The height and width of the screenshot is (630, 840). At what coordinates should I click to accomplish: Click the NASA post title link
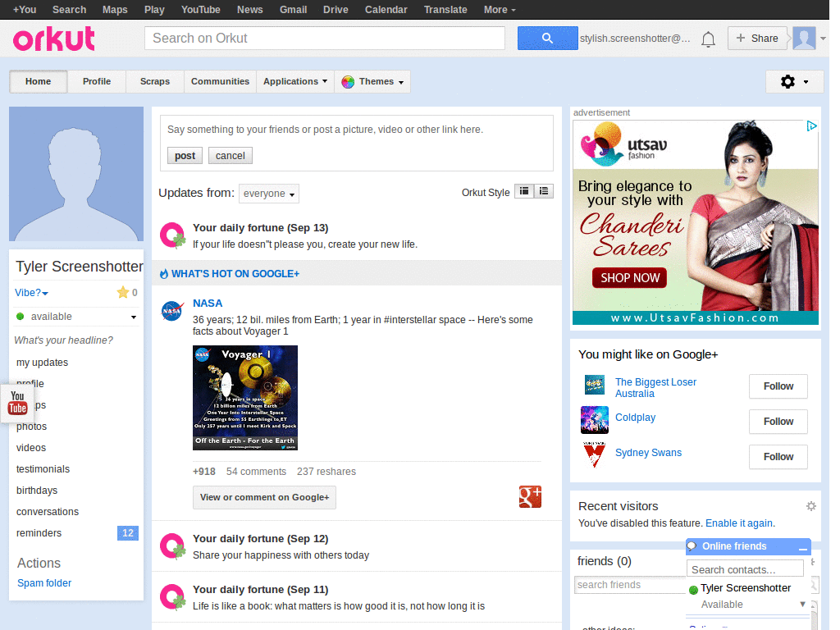[x=208, y=304]
